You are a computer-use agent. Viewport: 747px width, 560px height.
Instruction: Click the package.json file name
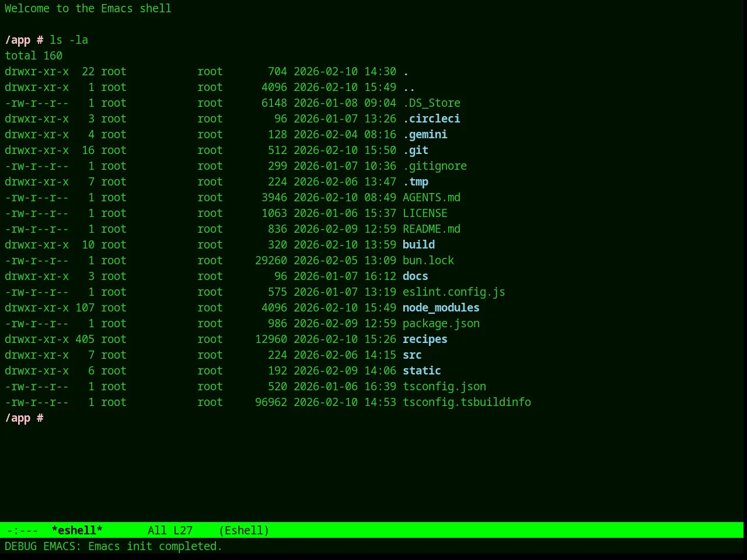pos(441,323)
